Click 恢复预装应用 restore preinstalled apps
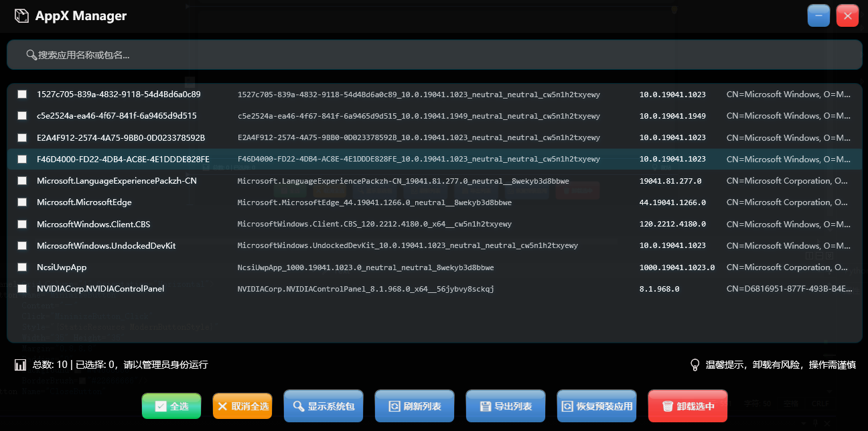 [597, 407]
